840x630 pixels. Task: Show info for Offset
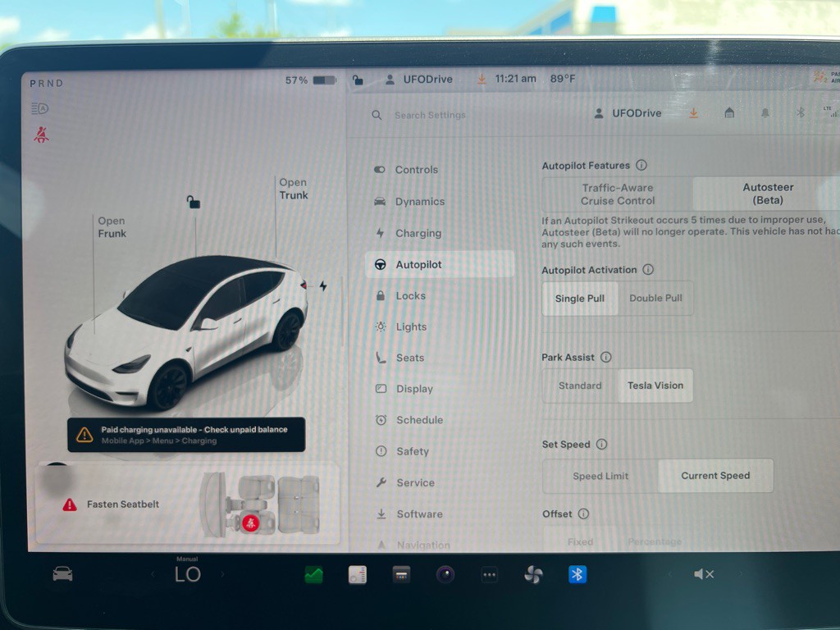tap(584, 514)
